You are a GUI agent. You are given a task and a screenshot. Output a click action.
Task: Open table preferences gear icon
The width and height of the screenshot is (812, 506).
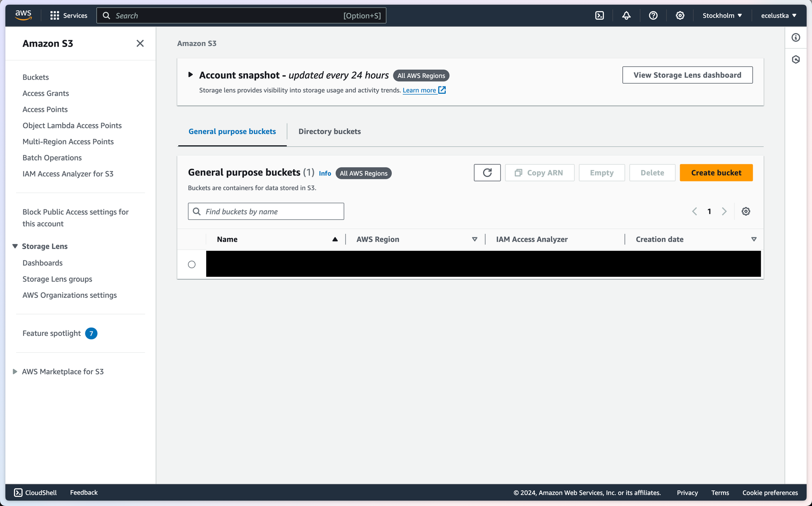coord(745,211)
